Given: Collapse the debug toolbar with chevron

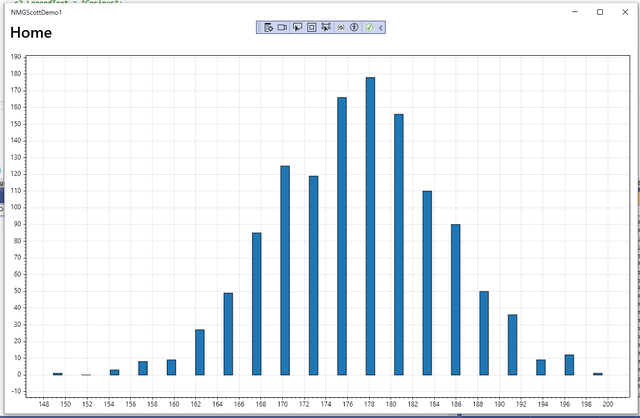Looking at the screenshot, I should [x=380, y=27].
